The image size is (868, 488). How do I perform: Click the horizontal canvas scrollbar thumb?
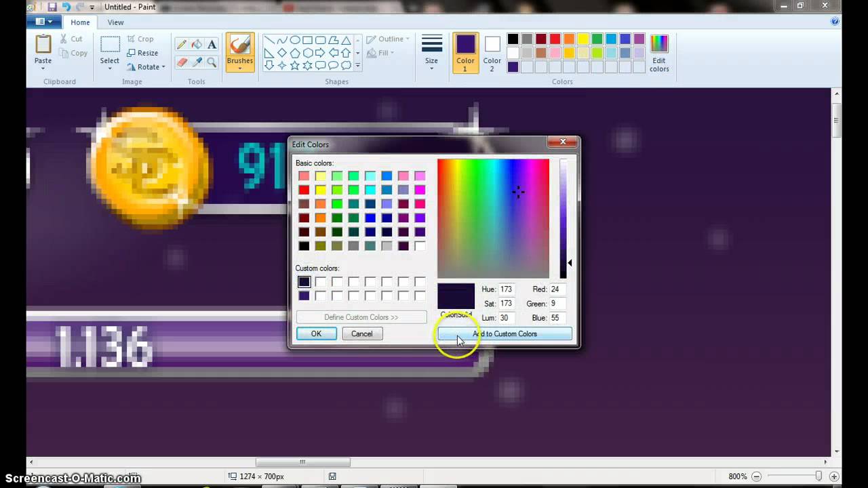(x=303, y=462)
